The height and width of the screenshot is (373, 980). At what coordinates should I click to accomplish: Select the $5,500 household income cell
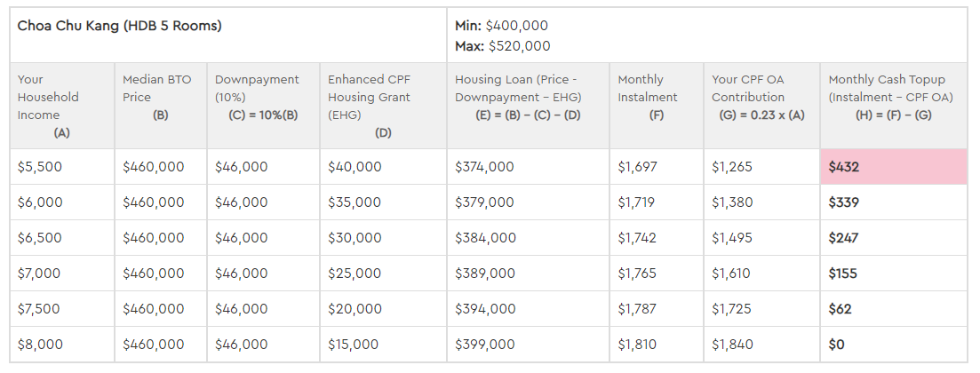pyautogui.click(x=62, y=167)
